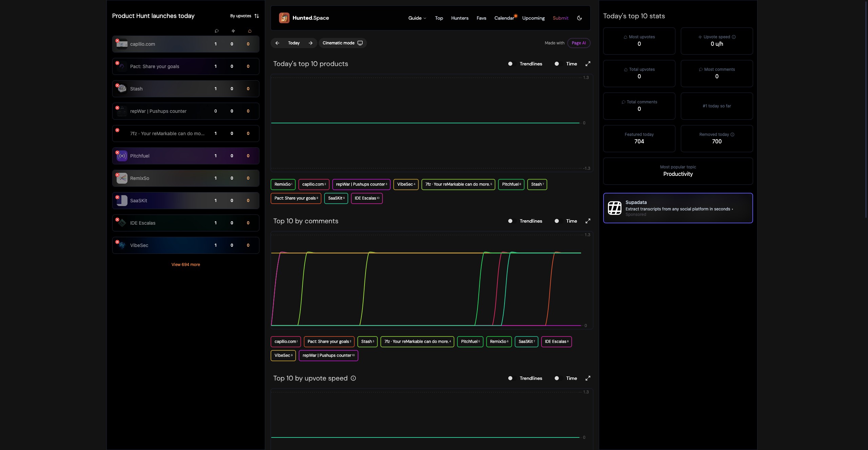This screenshot has width=868, height=450.
Task: Expand Top 10 by comments chart fullscreen
Action: (588, 221)
